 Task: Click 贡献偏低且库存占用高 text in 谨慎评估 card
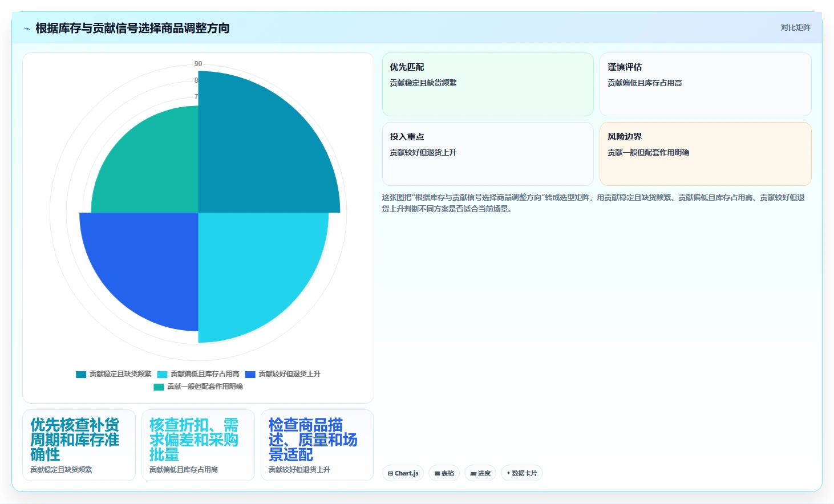point(645,83)
